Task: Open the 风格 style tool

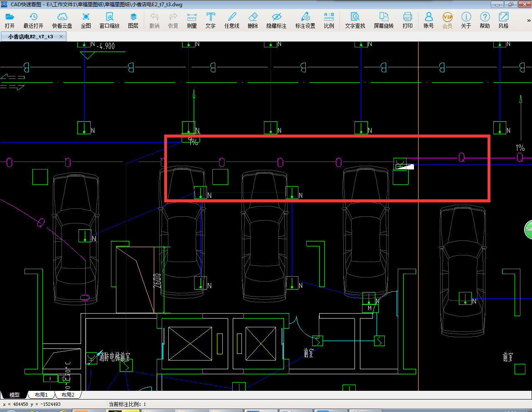Action: [x=503, y=20]
